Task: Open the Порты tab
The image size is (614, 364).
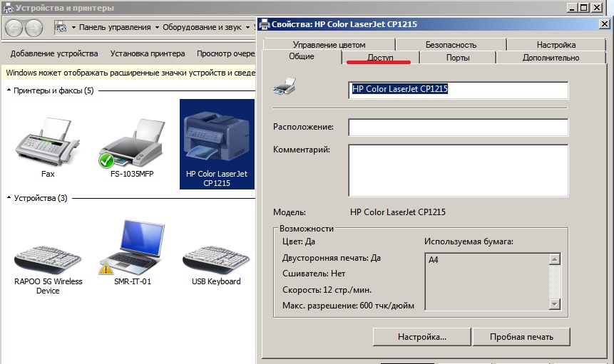Action: pyautogui.click(x=458, y=58)
